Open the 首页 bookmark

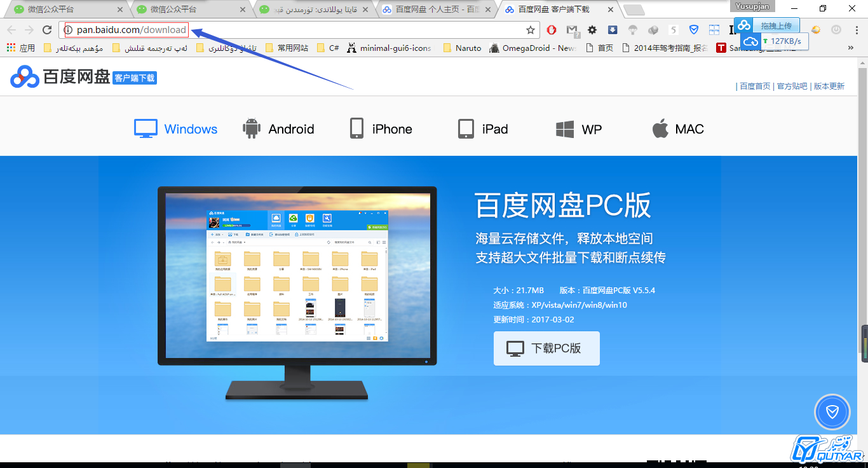pyautogui.click(x=599, y=48)
